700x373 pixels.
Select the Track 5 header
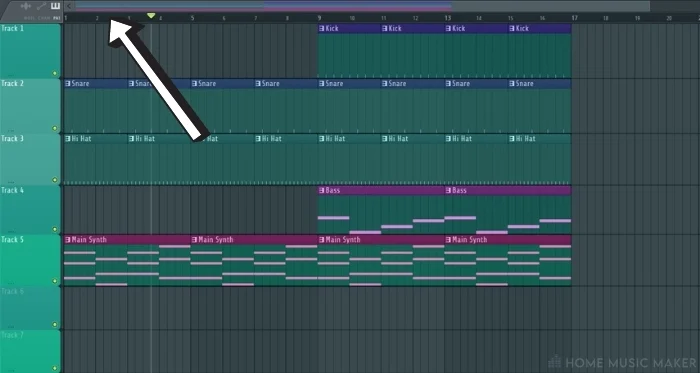pos(30,260)
